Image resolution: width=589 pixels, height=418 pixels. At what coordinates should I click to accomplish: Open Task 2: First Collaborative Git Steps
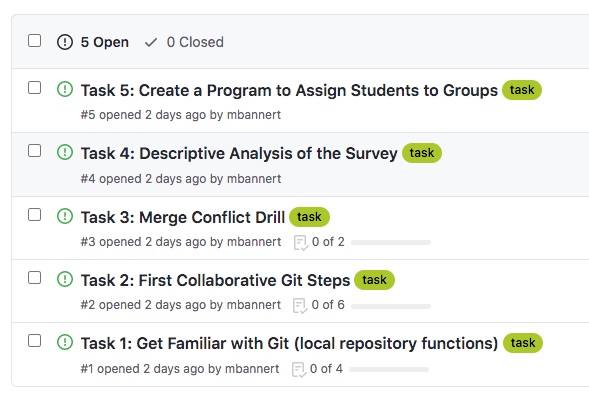[x=215, y=281]
